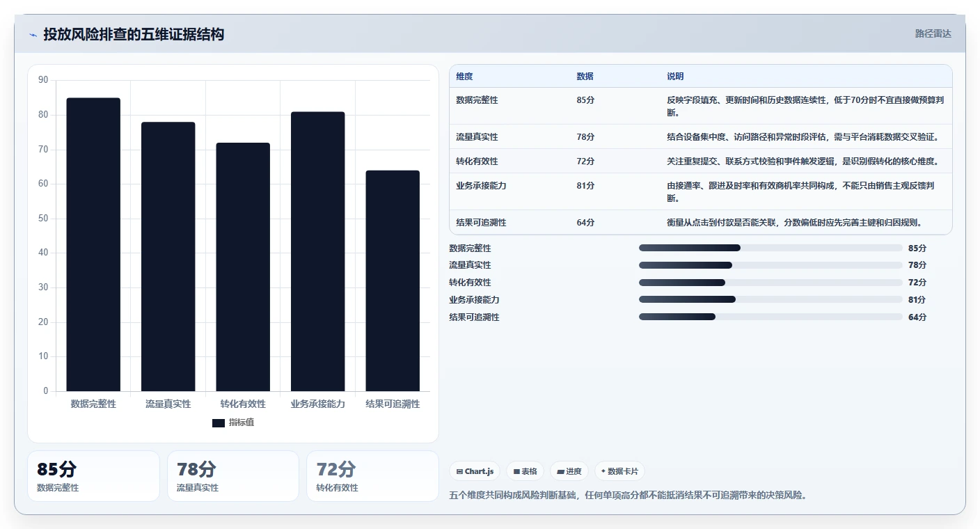
Task: Click the 数据完整性 x-axis label
Action: pos(93,404)
